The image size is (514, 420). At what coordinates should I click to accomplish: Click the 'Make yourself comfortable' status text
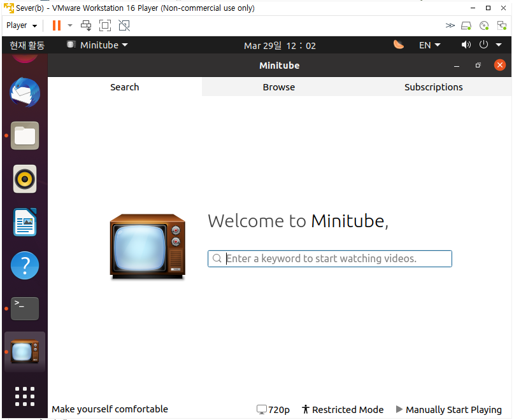coord(110,409)
